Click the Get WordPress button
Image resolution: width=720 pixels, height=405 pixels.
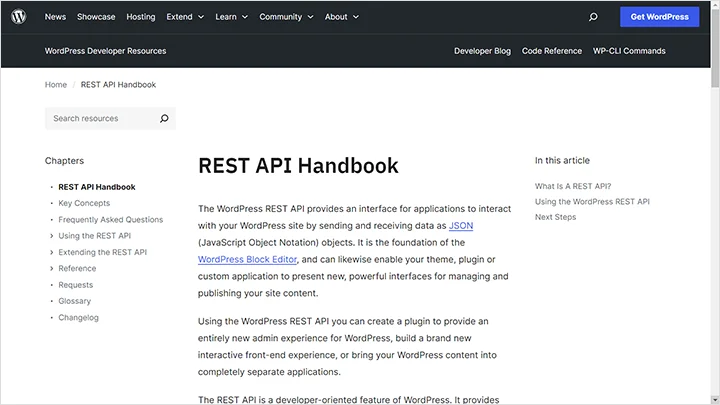(659, 17)
